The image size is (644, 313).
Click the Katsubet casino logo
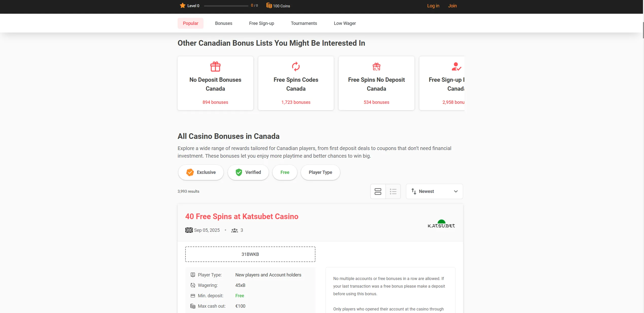(441, 224)
